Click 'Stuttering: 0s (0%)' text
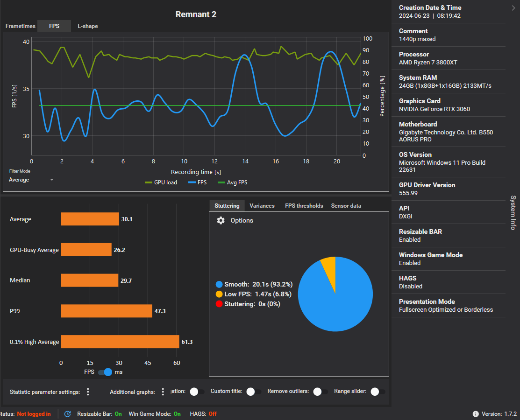This screenshot has height=420, width=520. point(252,304)
